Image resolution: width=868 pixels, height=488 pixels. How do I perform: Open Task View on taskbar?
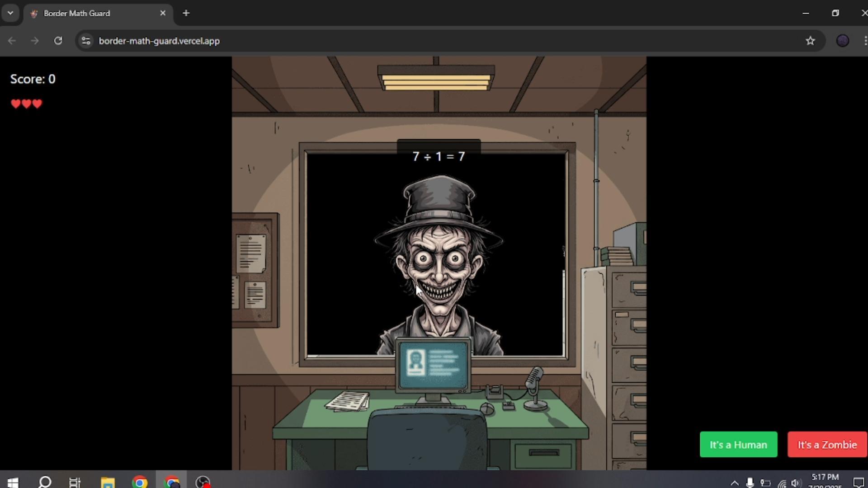point(75,482)
